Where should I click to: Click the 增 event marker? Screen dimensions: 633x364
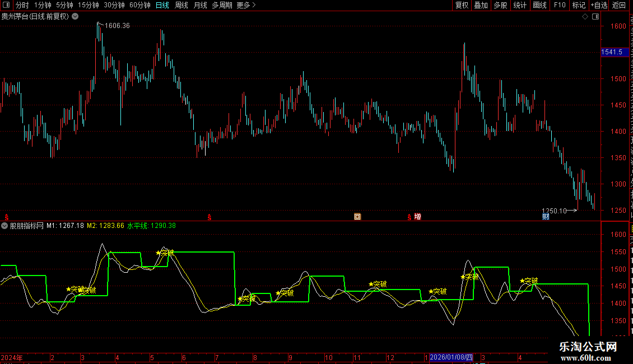[x=417, y=217]
